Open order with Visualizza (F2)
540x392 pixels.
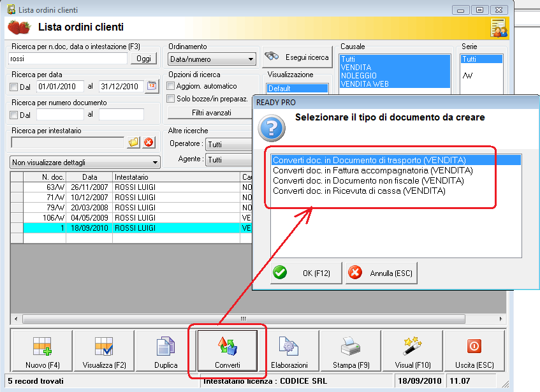click(x=104, y=351)
